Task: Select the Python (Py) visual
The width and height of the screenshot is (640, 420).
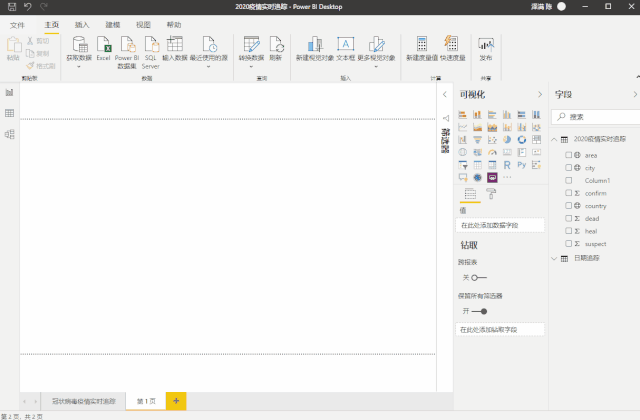Action: coord(522,165)
